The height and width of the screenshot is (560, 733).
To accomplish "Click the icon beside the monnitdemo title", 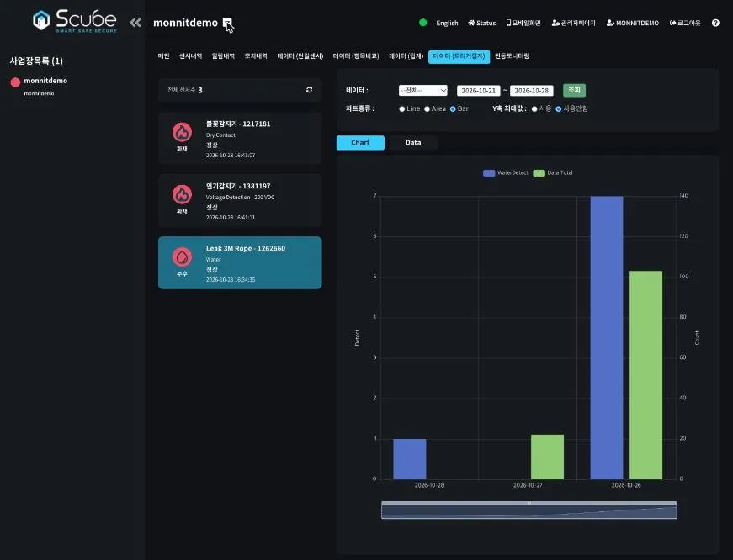I will [227, 23].
